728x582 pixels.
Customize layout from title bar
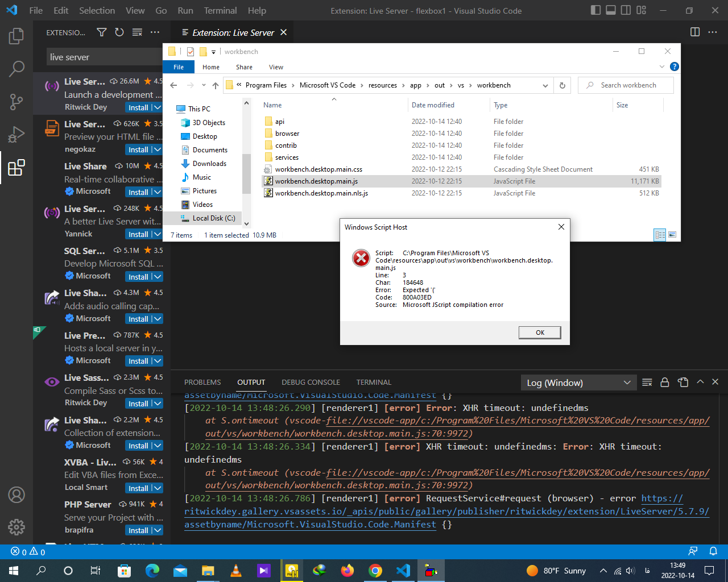click(x=642, y=10)
